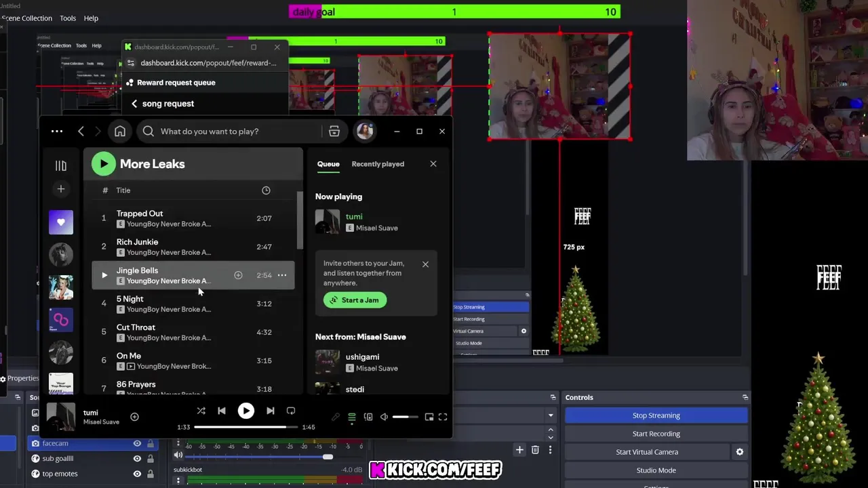Click Stop Streaming in OBS Controls

pos(656,415)
